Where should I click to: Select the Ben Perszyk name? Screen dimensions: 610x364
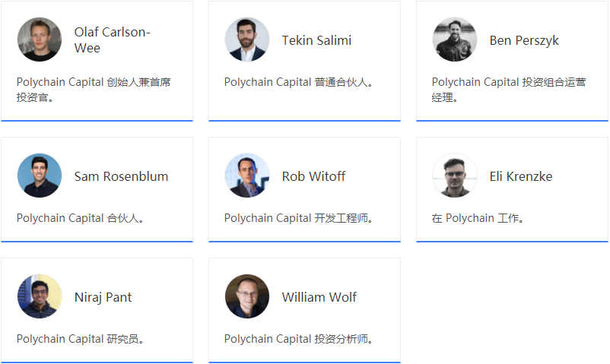pos(524,40)
